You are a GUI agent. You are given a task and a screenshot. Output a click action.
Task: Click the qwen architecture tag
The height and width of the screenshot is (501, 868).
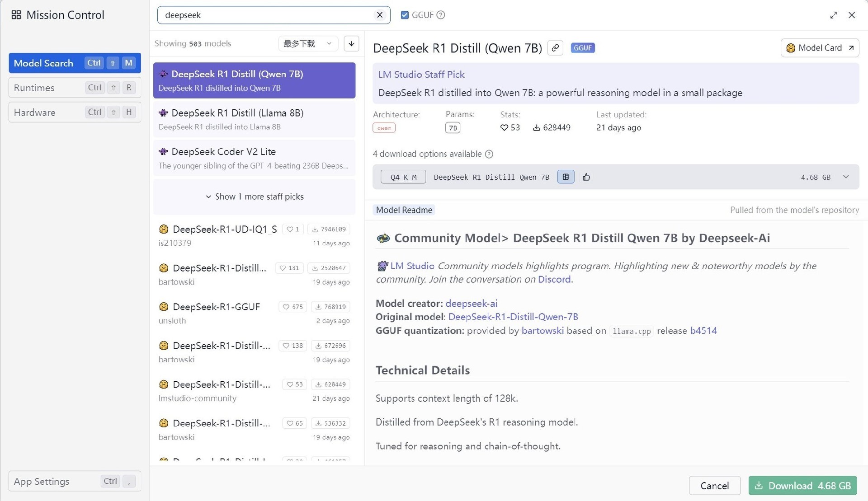click(x=384, y=128)
